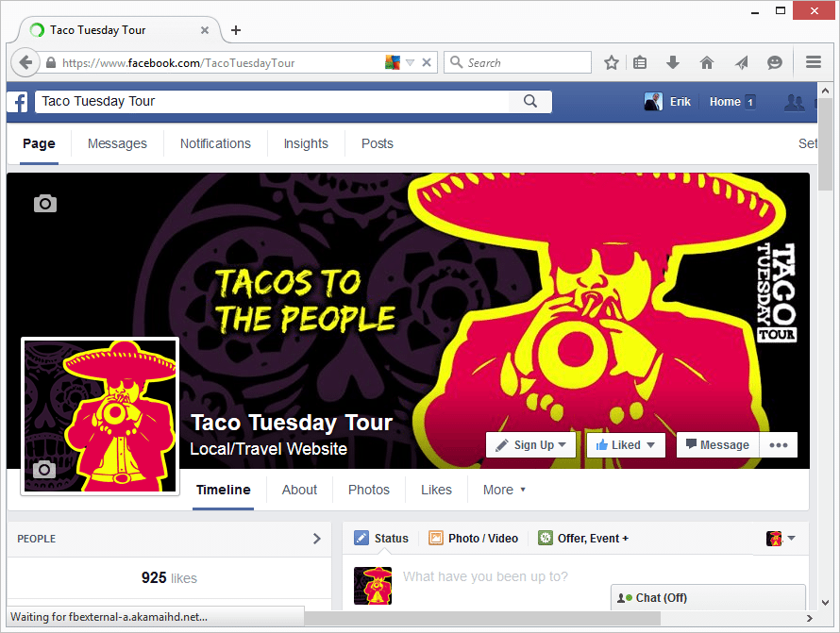
Task: Click the profile picture camera icon
Action: 44,470
